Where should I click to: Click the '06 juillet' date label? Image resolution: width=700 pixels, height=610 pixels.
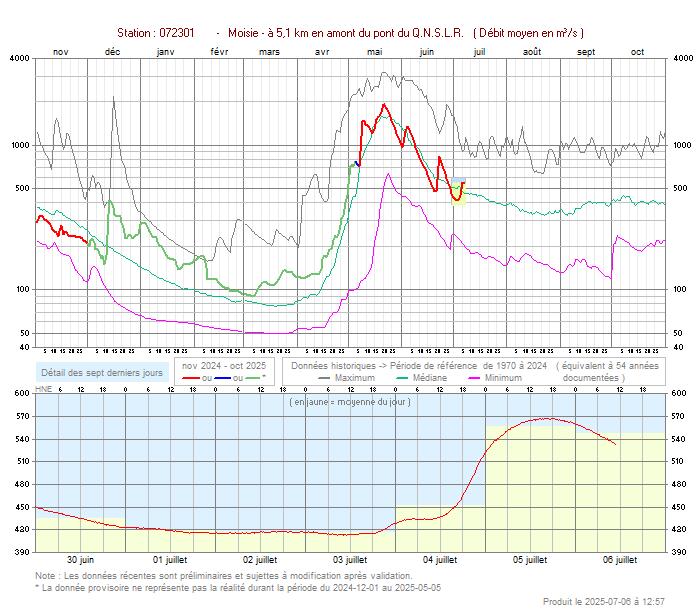tap(620, 560)
